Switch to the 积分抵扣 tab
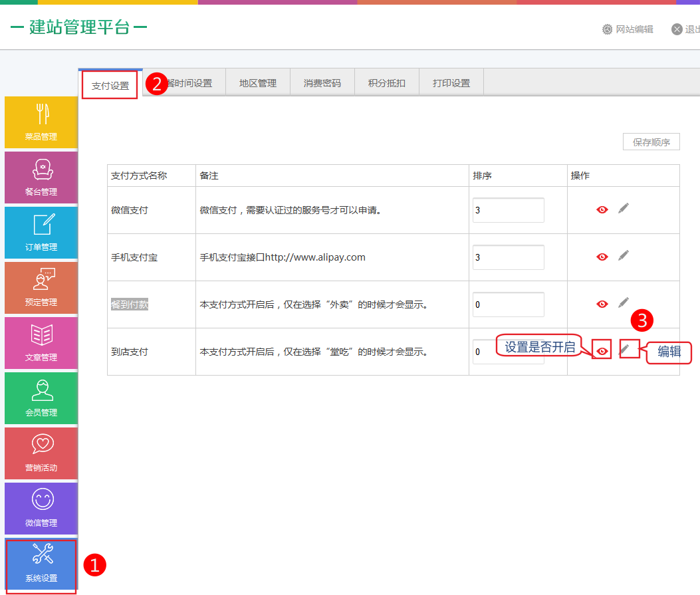 coord(387,83)
